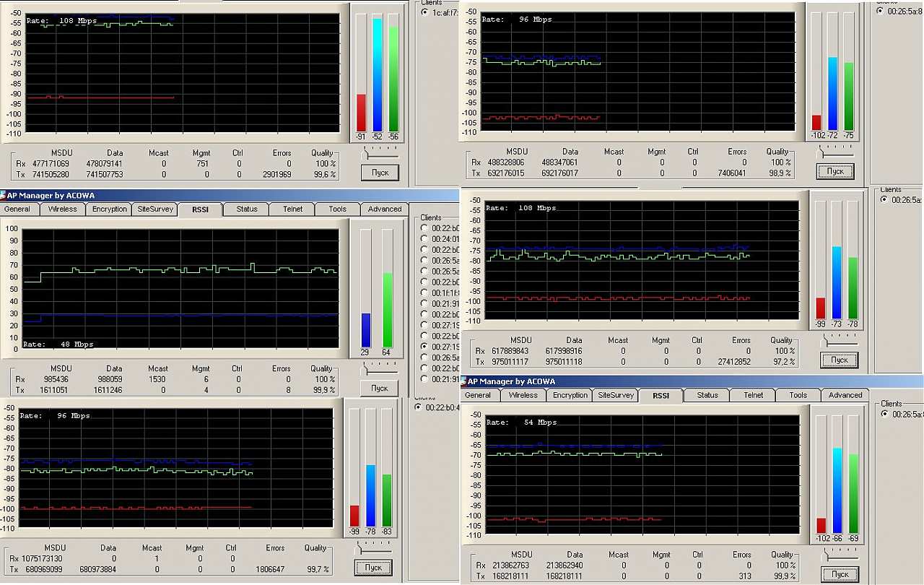
Task: Click the already selected 00:27:19 client radio
Action: 425,347
